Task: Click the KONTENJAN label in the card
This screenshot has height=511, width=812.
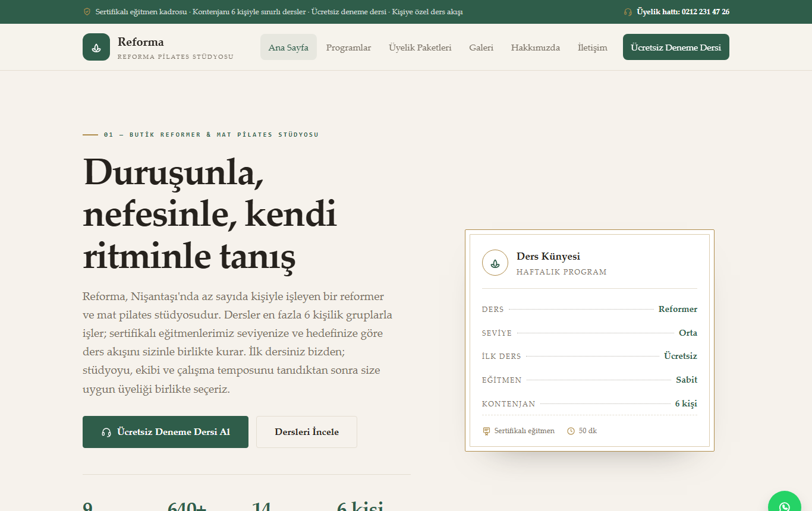Action: tap(509, 404)
